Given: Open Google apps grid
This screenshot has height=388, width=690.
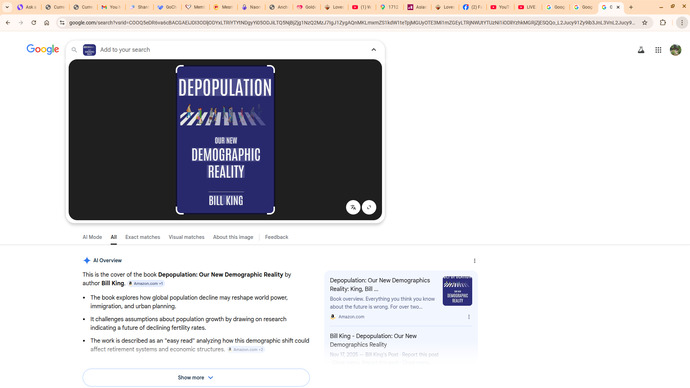Looking at the screenshot, I should 658,50.
